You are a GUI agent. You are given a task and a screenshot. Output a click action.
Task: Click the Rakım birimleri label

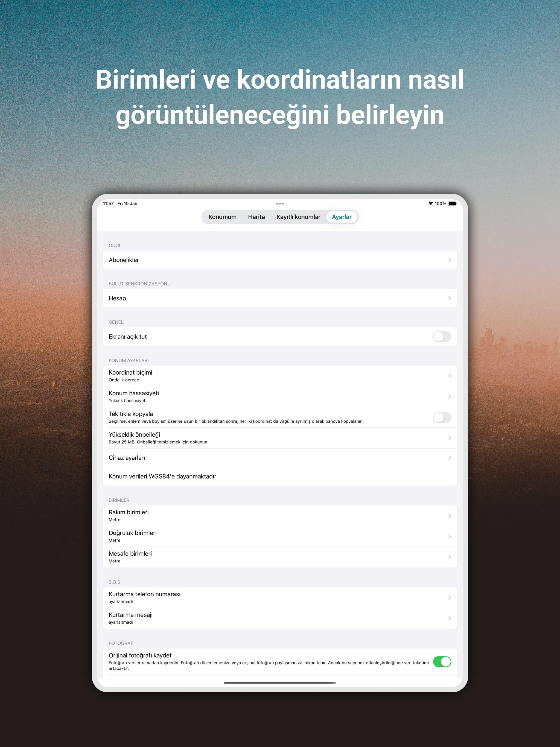(128, 512)
